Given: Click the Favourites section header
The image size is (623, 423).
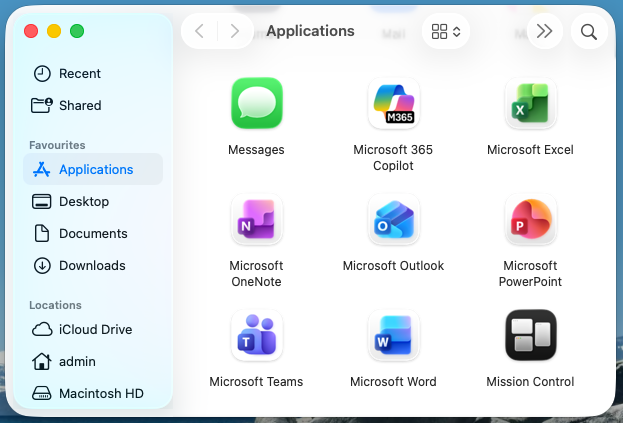Looking at the screenshot, I should tap(57, 145).
